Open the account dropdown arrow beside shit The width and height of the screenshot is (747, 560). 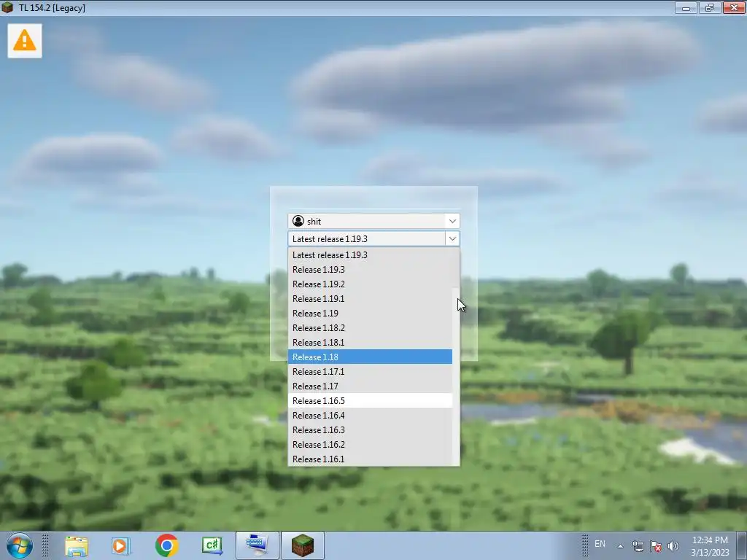click(452, 221)
